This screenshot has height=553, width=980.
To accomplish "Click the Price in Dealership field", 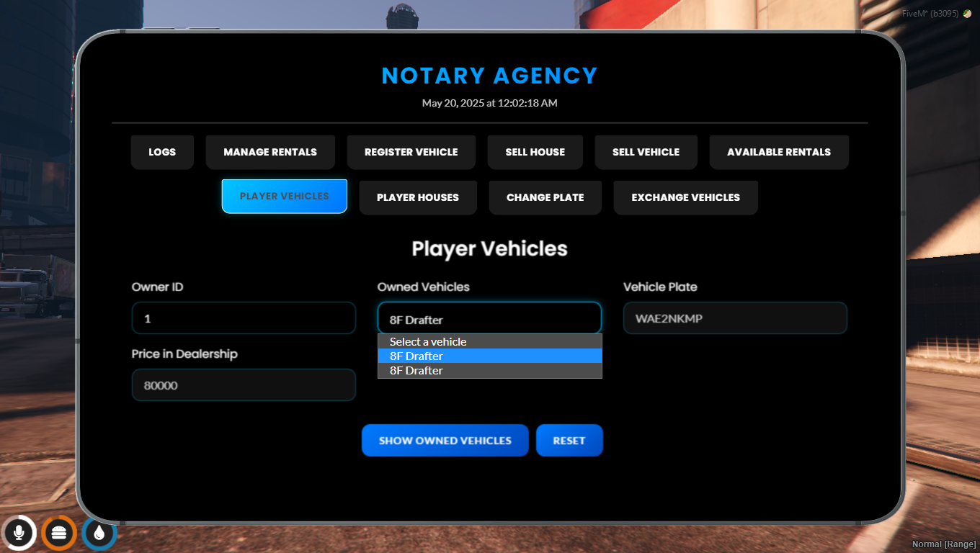I will tap(244, 385).
